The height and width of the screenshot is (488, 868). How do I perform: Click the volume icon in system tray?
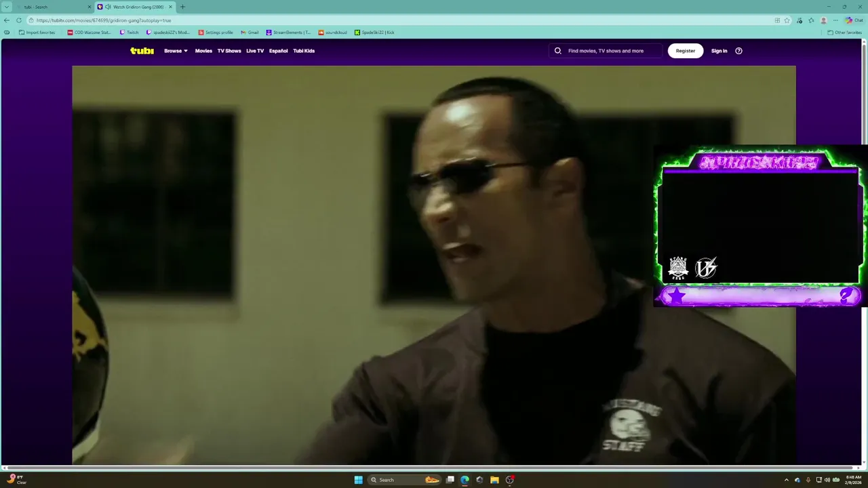827,480
